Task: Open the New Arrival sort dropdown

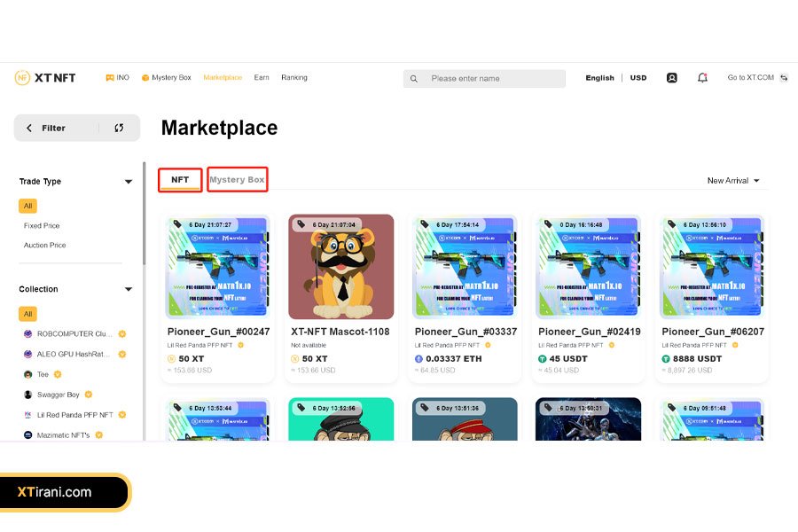Action: coord(733,181)
